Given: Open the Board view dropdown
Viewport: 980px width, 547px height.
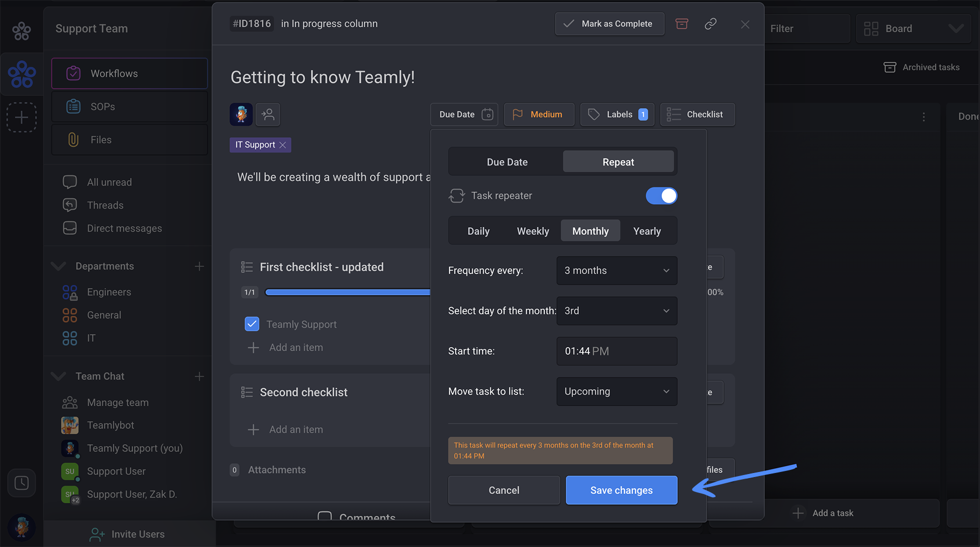Looking at the screenshot, I should pyautogui.click(x=914, y=29).
